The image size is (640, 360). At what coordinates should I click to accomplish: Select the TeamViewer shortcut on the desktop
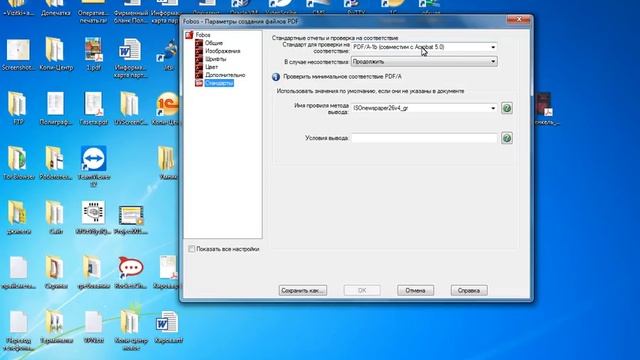[x=93, y=166]
